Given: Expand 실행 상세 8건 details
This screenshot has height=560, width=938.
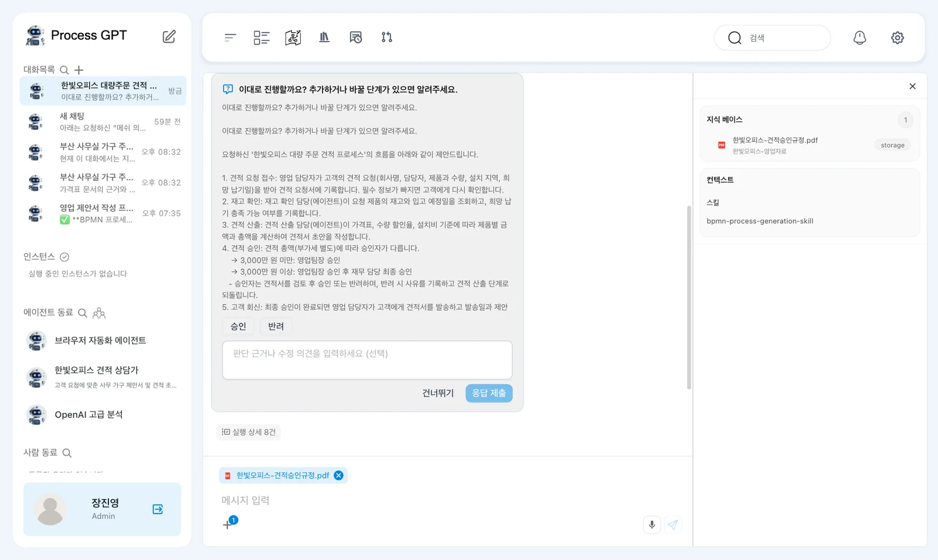Looking at the screenshot, I should tap(249, 432).
